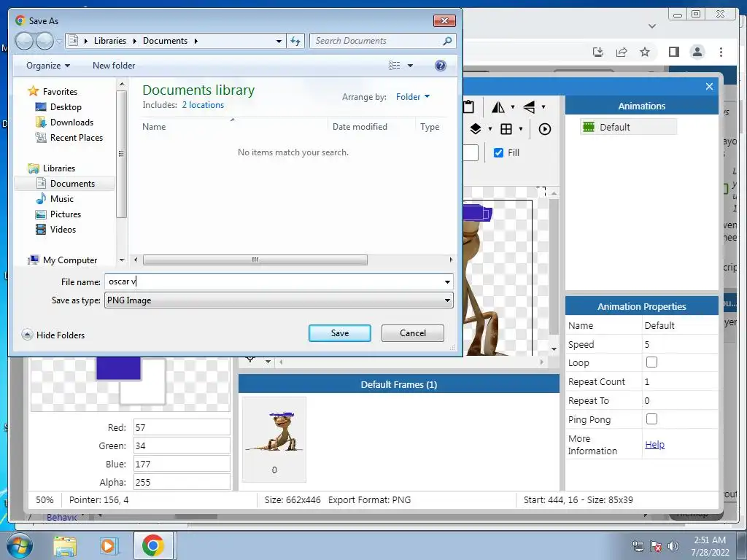Click the refresh icon beside address bar

(x=295, y=41)
